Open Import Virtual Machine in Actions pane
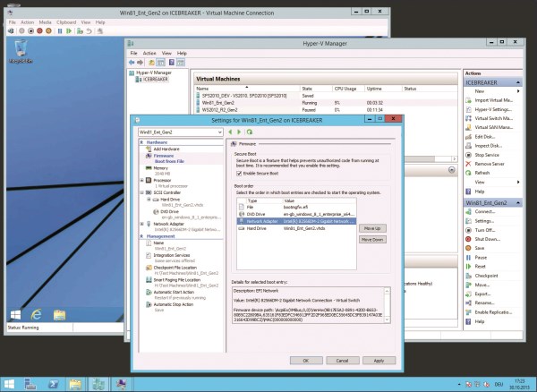This screenshot has height=392, width=537. pyautogui.click(x=493, y=100)
